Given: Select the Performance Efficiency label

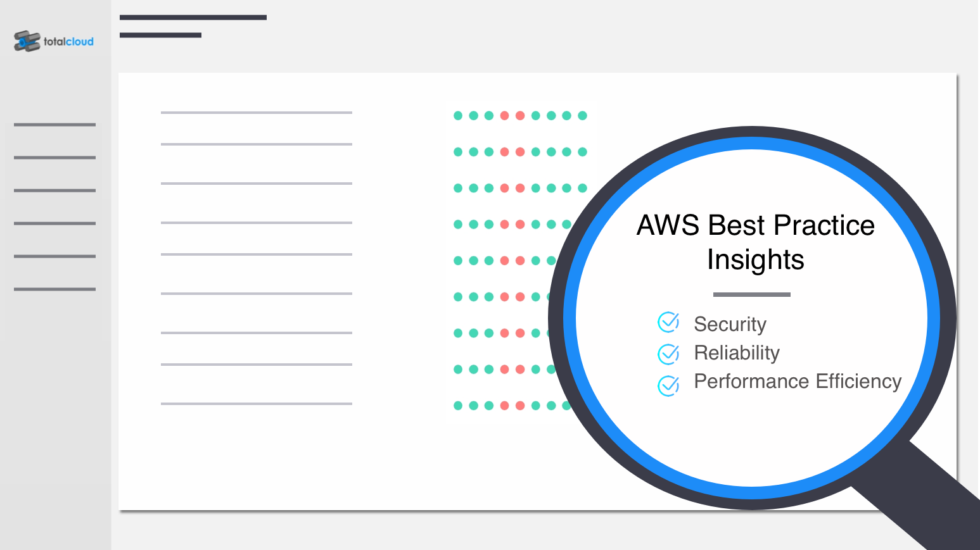Looking at the screenshot, I should pos(798,382).
